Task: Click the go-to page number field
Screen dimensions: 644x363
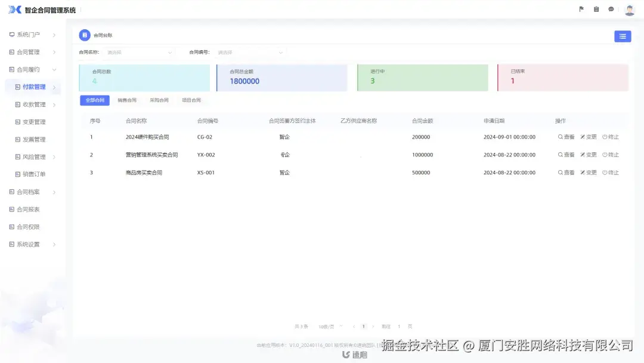Action: (x=399, y=327)
